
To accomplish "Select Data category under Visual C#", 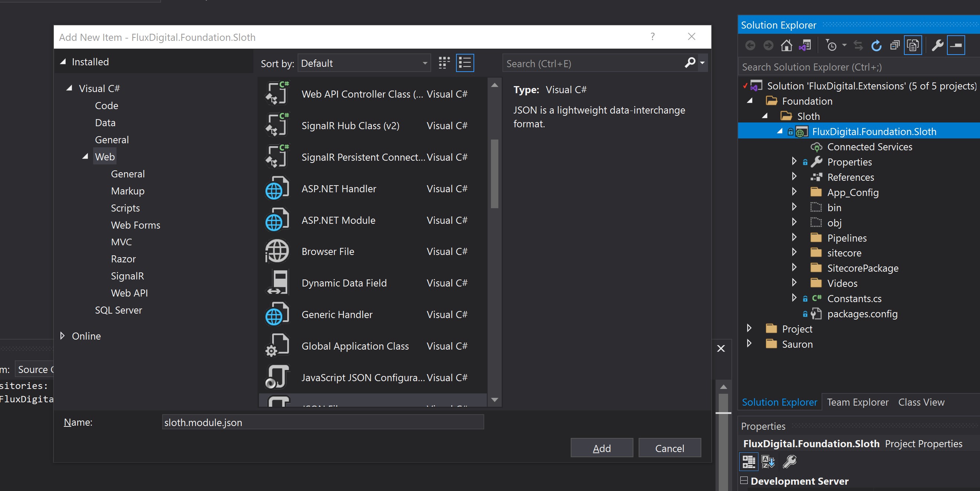I will (105, 122).
